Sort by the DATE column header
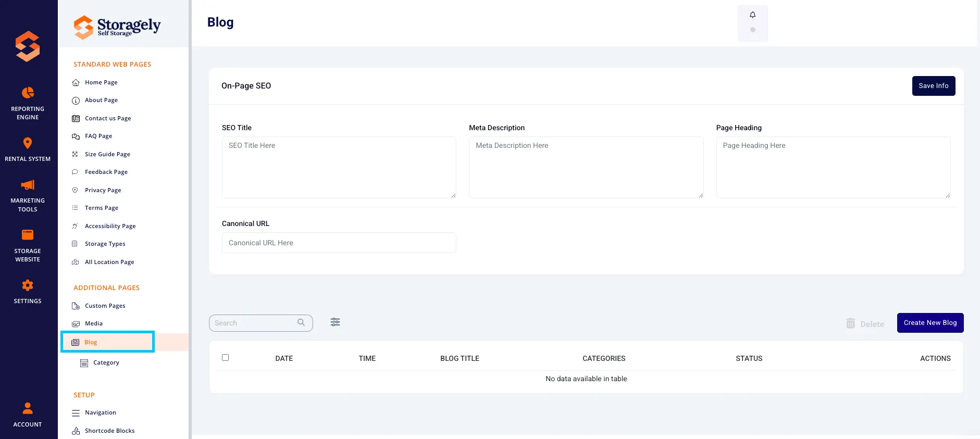 click(x=284, y=358)
